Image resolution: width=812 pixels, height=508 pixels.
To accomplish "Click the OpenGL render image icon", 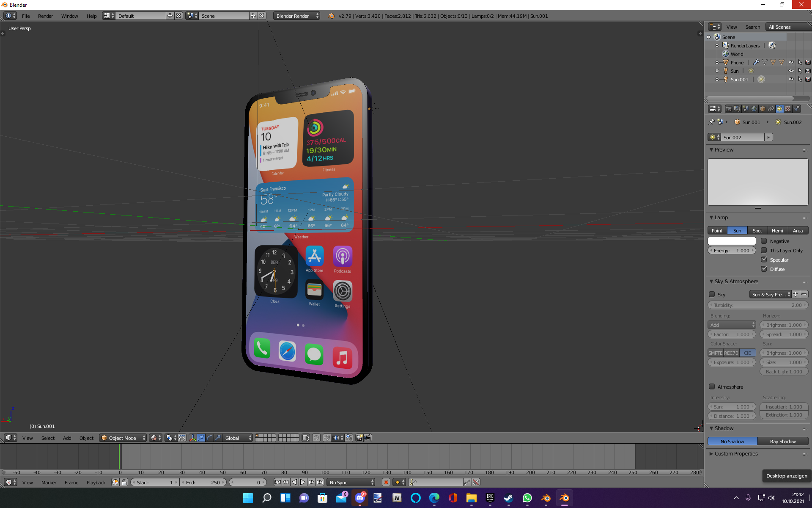I will coord(359,438).
